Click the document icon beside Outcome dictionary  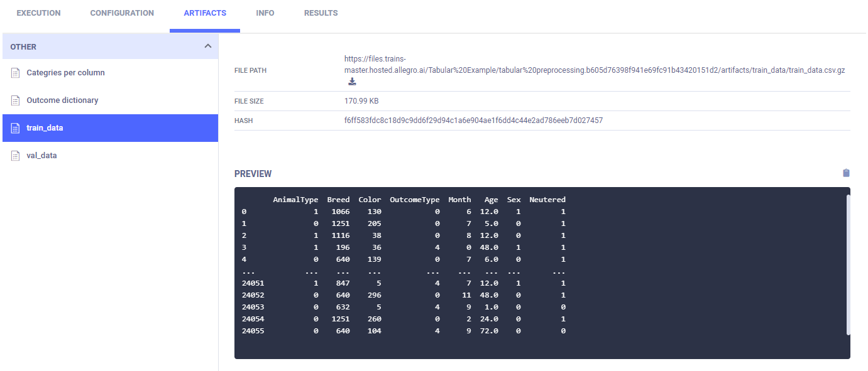(16, 100)
